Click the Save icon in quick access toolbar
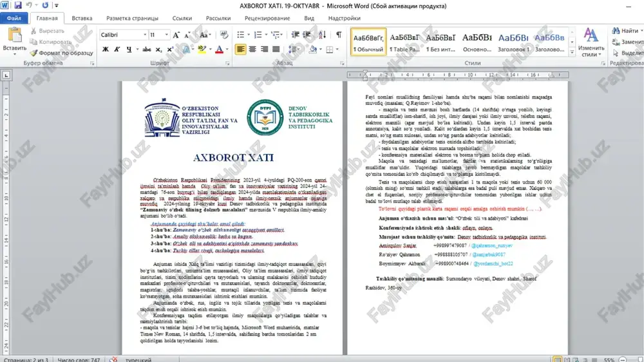This screenshot has width=644, height=362. click(17, 5)
